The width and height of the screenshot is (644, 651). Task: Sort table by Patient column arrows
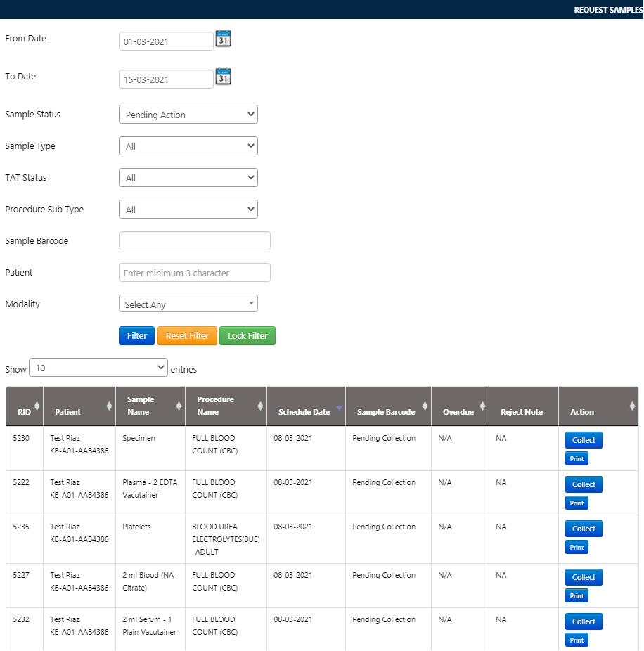click(109, 406)
